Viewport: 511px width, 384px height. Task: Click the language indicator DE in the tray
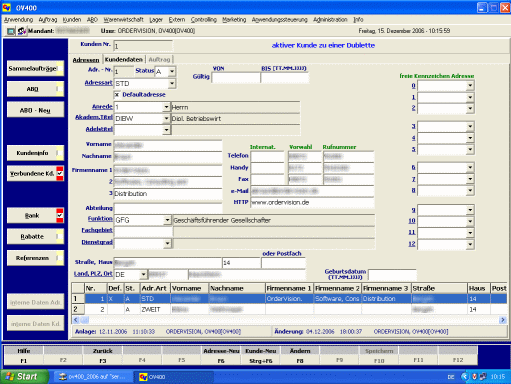[x=451, y=377]
